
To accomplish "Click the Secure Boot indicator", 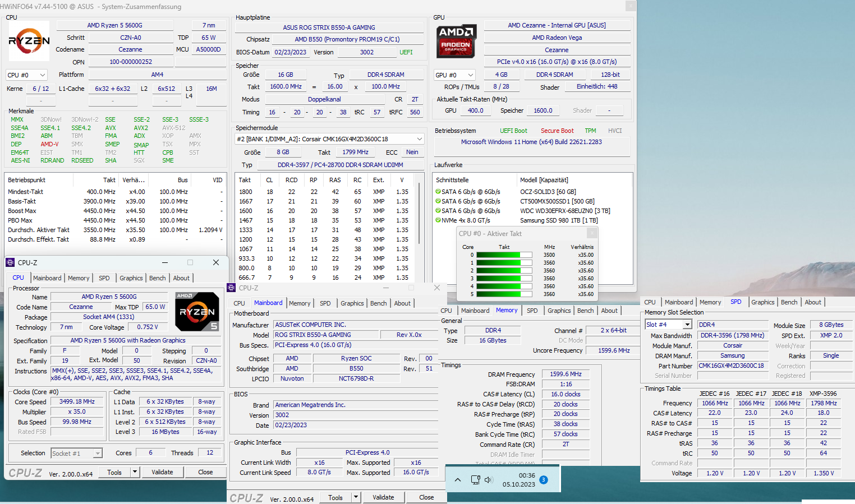I will pyautogui.click(x=557, y=131).
